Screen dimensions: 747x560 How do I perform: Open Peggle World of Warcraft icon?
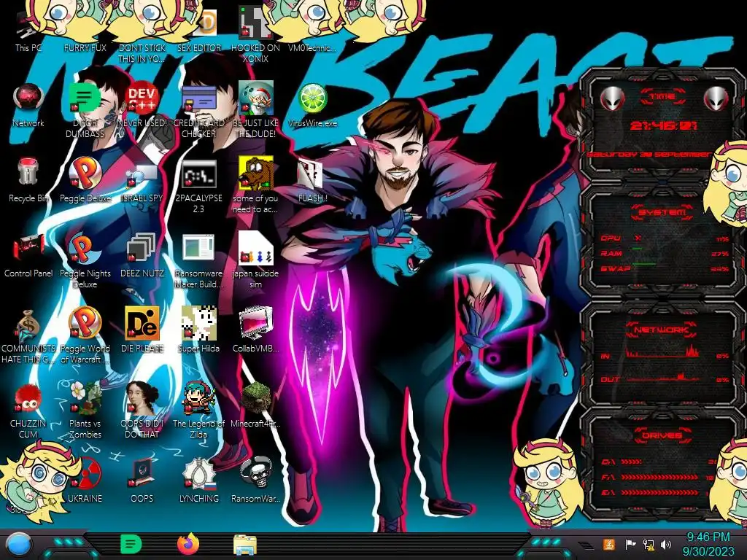85,335
